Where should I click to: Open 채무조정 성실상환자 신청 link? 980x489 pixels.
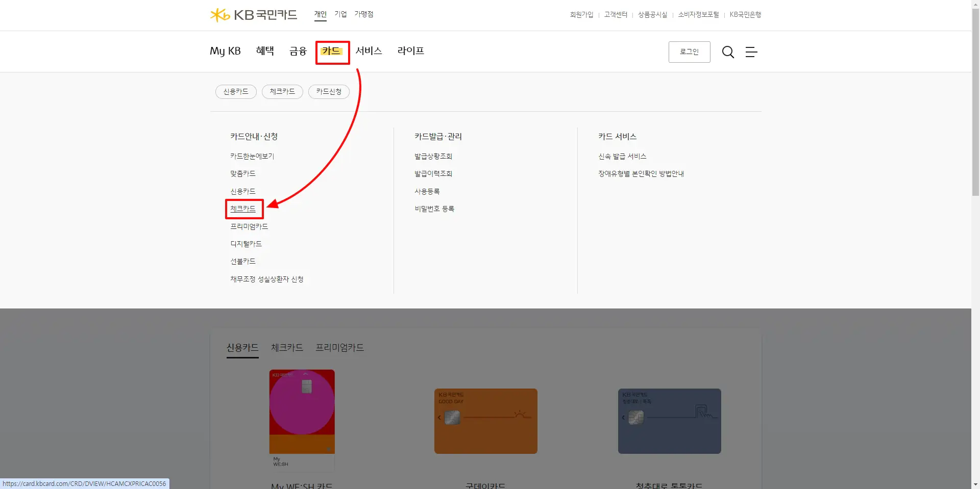click(x=267, y=279)
